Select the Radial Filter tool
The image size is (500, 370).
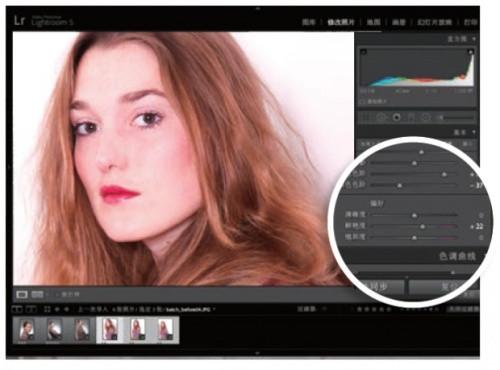point(425,117)
